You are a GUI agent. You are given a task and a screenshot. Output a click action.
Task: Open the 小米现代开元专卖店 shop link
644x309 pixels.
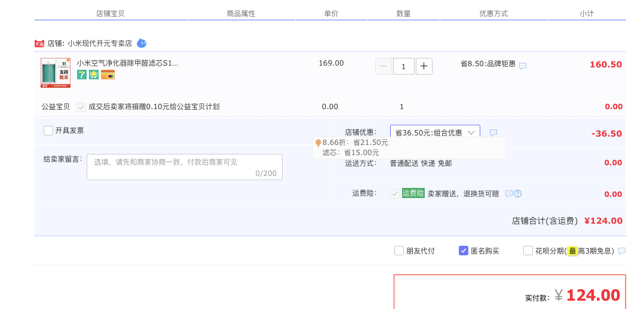[x=100, y=44]
